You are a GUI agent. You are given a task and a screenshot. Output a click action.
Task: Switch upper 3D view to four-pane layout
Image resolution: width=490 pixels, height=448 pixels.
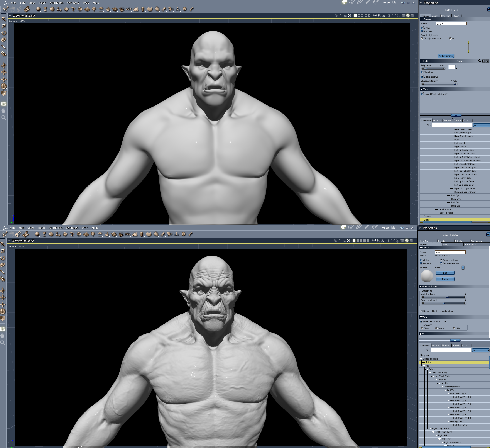pyautogui.click(x=366, y=15)
